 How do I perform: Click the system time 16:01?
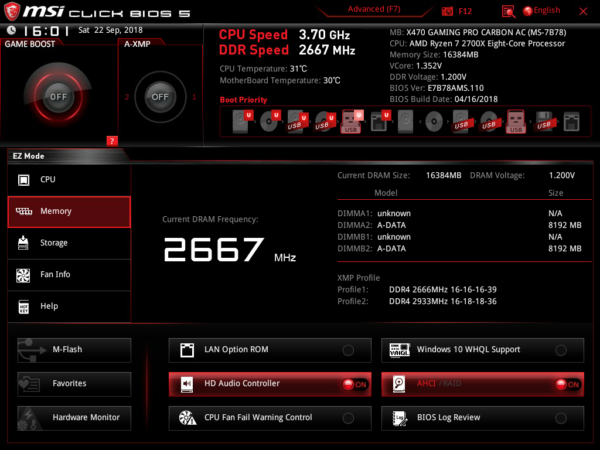(x=46, y=31)
